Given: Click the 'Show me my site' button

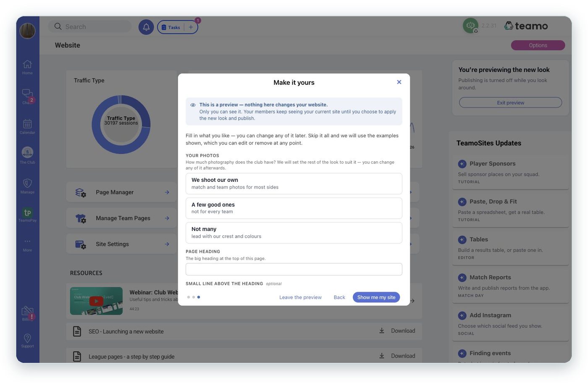Looking at the screenshot, I should pyautogui.click(x=376, y=297).
